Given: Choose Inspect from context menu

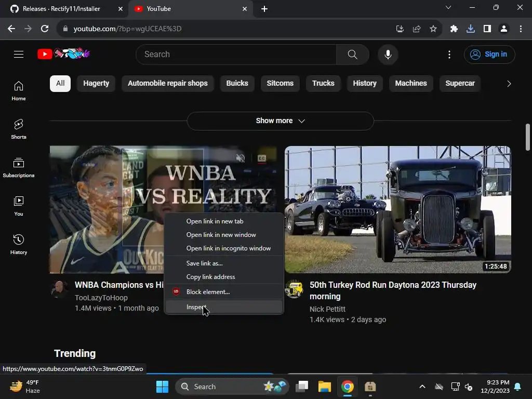Looking at the screenshot, I should pyautogui.click(x=224, y=307).
